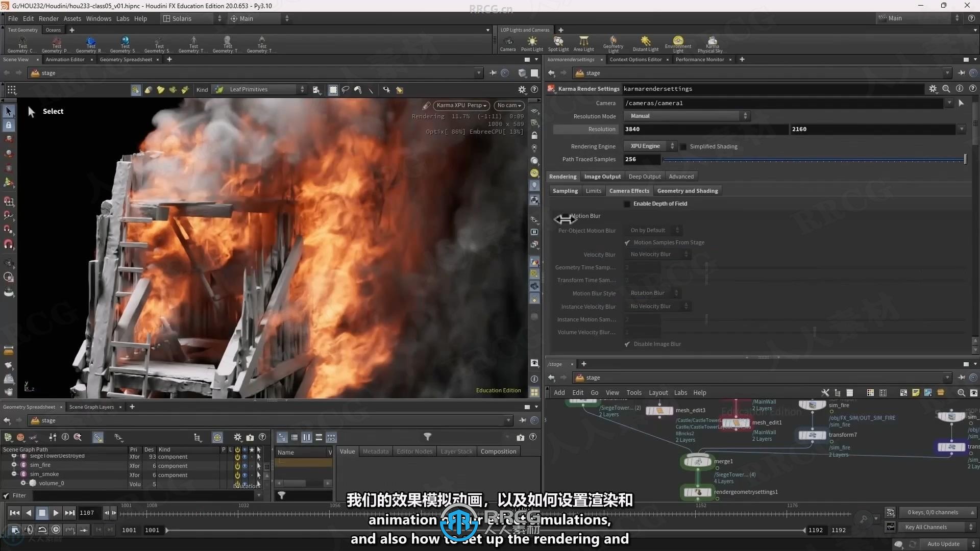
Task: Enable Depth of Field checkbox
Action: 627,204
